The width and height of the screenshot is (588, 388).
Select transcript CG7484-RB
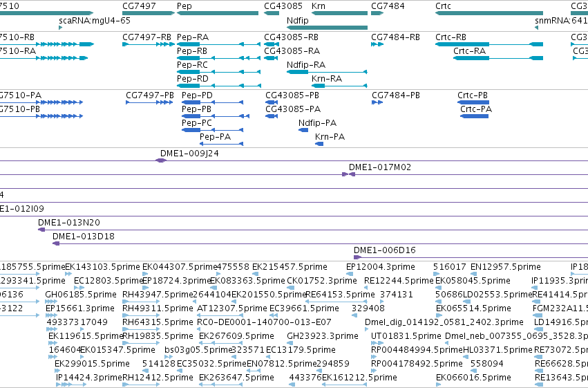pos(377,44)
